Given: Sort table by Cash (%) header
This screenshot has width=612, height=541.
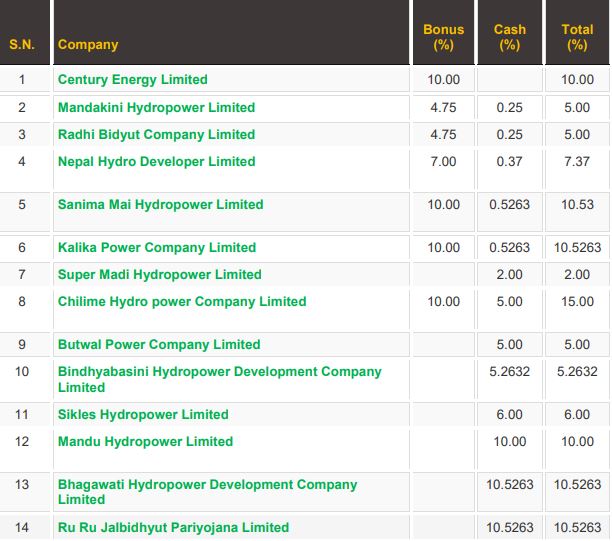Looking at the screenshot, I should click(510, 37).
